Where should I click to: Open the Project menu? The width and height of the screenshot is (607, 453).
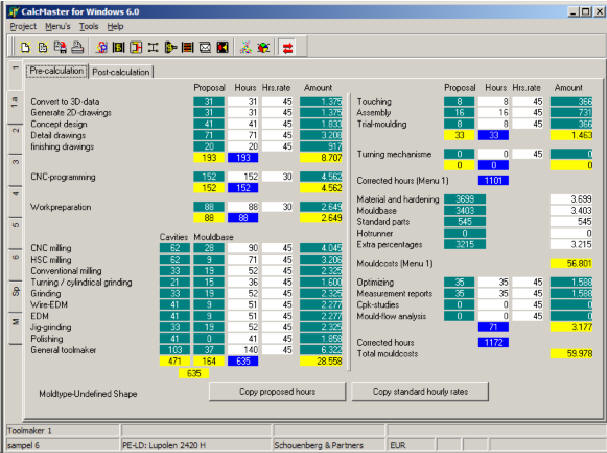pos(22,26)
